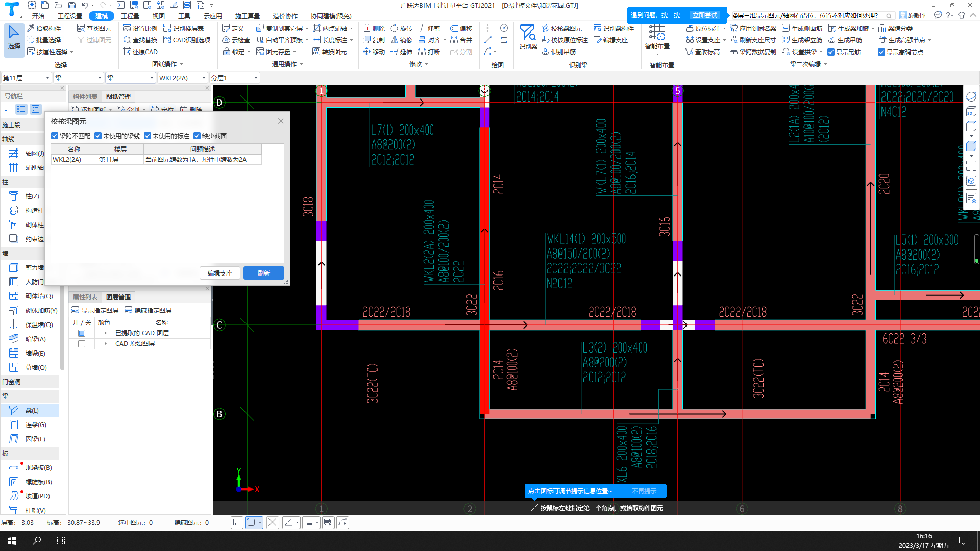Click 不再提示 link in hint bar

pyautogui.click(x=644, y=491)
